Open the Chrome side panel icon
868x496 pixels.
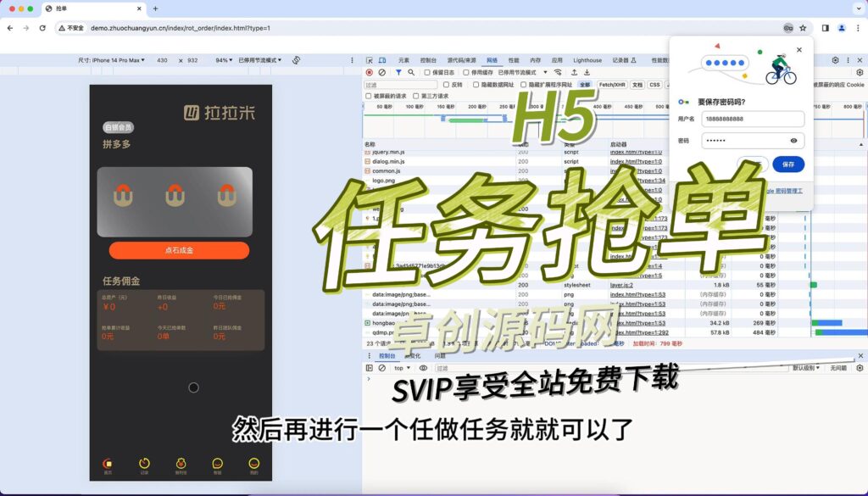[826, 28]
